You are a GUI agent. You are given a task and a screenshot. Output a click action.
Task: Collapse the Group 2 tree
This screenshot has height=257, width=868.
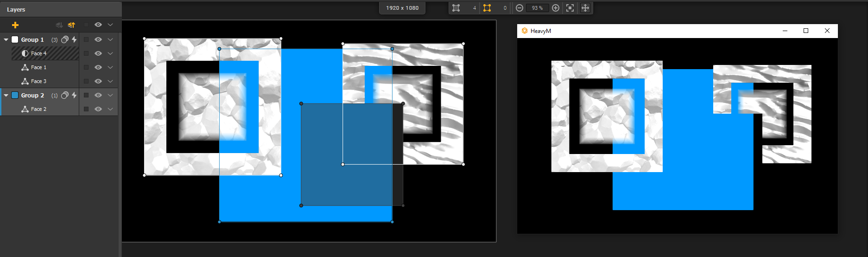(6, 96)
